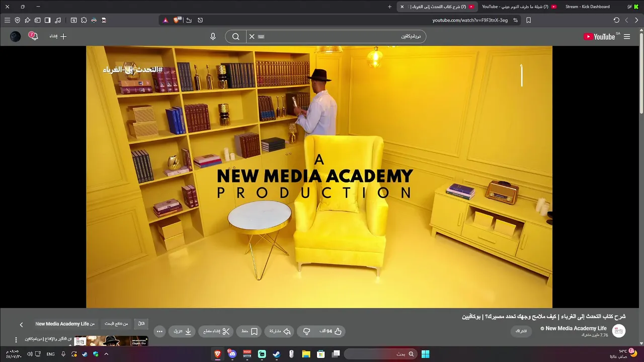Open the Brave Shields lion icon
644x362 pixels.
click(177, 20)
